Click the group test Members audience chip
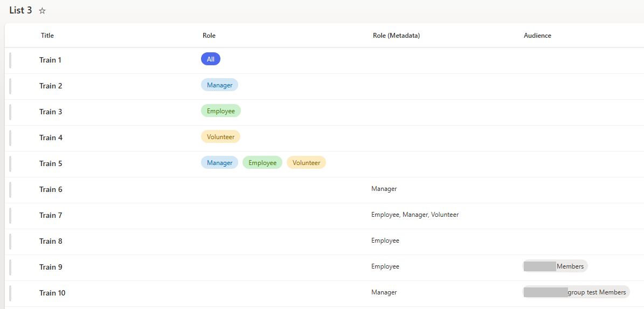644x309 pixels. [x=576, y=292]
